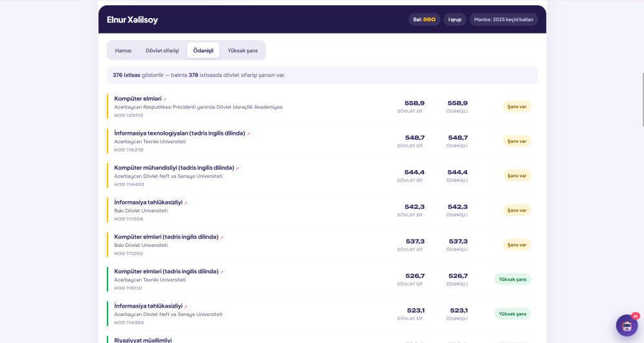This screenshot has height=343, width=644.
Task: Click pin icon beside Kompüter elmləri KOD 111252
Action: (222, 237)
